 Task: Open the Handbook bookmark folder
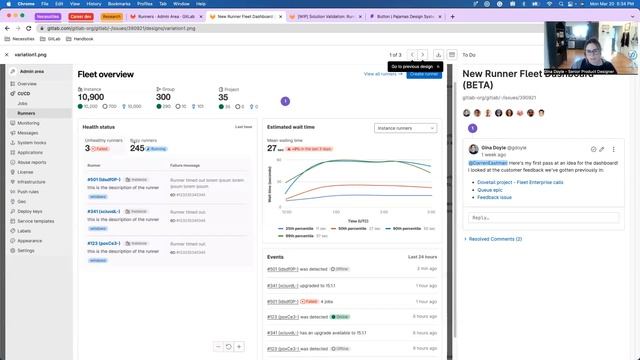80,39
